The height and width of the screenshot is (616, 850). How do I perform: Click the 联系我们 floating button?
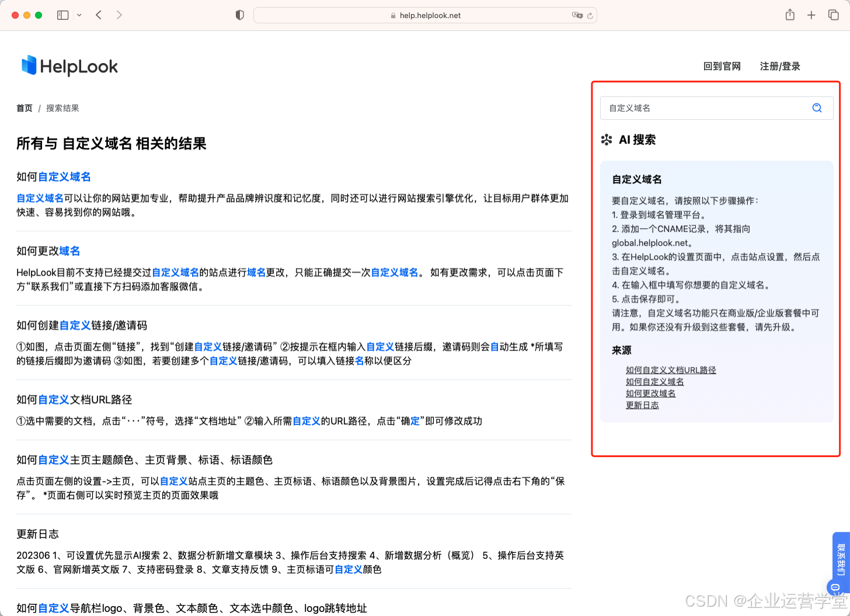pos(841,560)
